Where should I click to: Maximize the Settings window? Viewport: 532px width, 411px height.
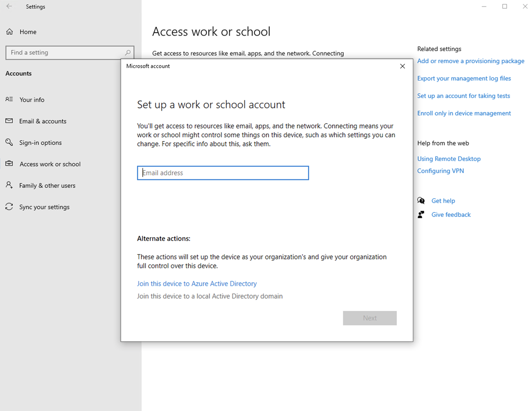505,6
